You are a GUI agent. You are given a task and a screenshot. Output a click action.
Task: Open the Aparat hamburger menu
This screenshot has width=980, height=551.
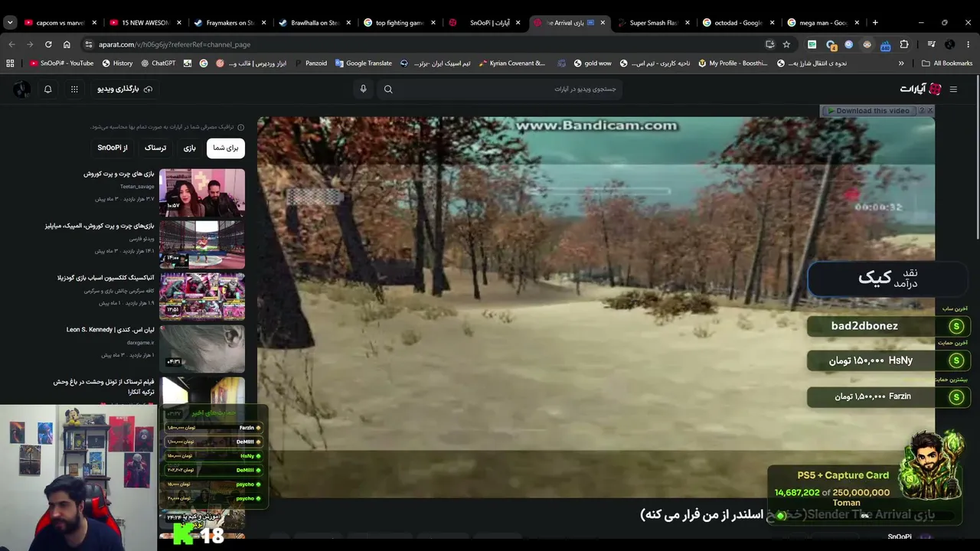coord(953,90)
